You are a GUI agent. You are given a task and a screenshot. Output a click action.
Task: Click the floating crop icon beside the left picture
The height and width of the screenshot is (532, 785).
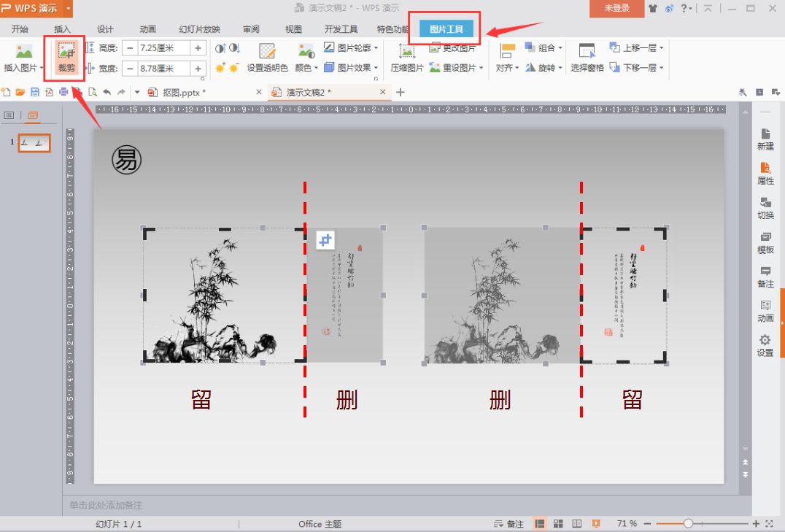pos(325,240)
